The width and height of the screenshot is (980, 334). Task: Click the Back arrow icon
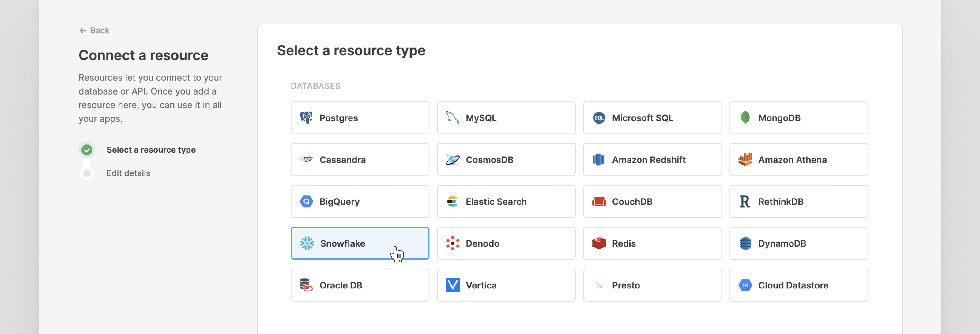(x=83, y=30)
